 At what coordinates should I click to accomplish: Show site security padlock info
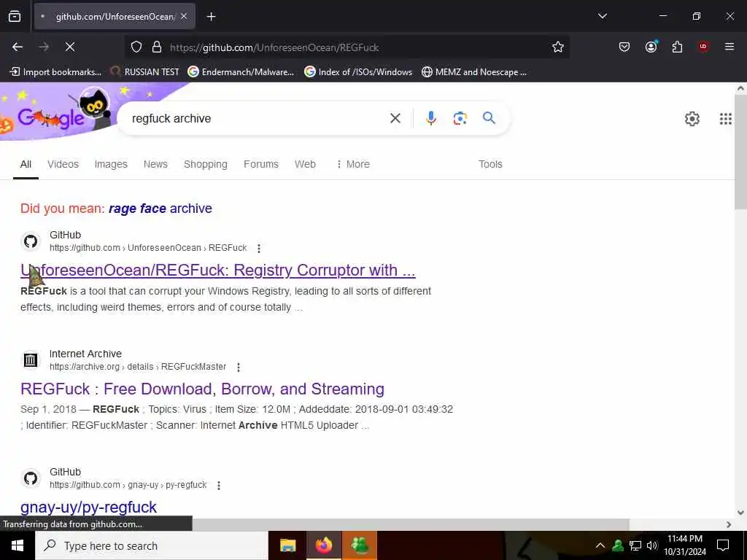click(156, 47)
